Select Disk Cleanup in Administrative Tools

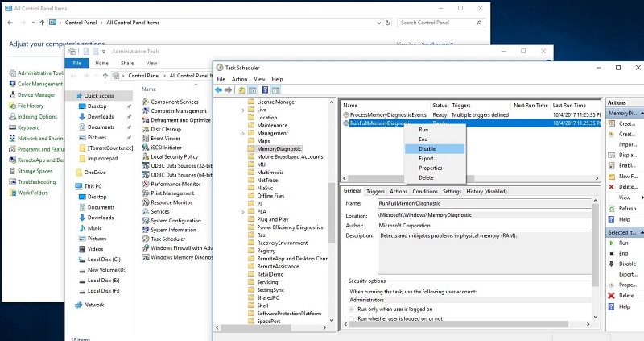coord(166,128)
